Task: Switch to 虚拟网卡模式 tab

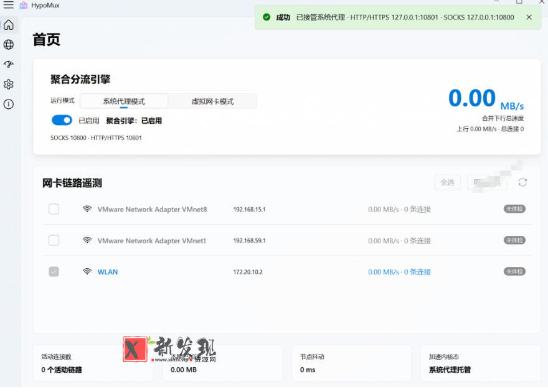Action: [212, 101]
